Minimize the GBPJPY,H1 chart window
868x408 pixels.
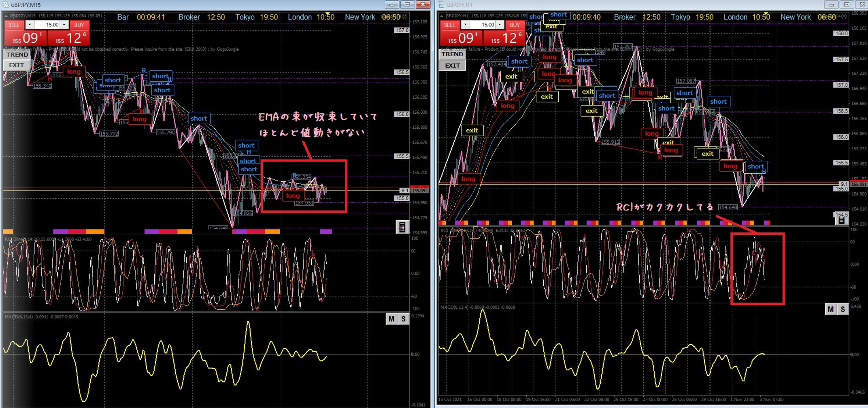click(x=831, y=4)
